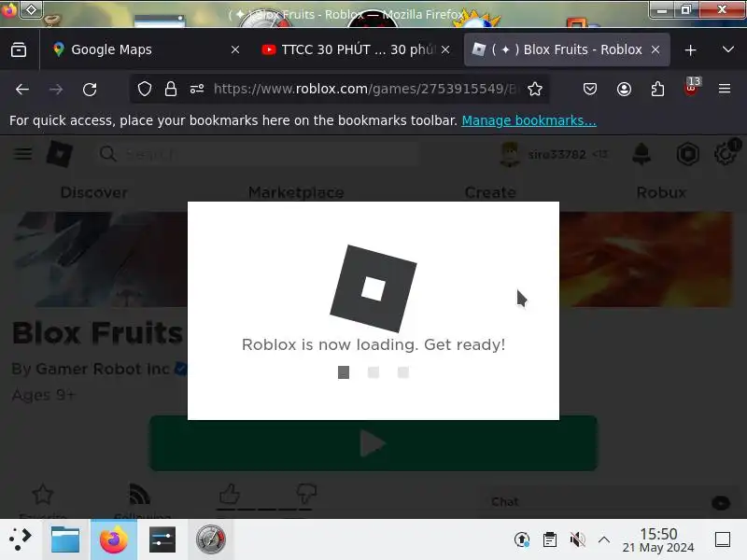The image size is (747, 560).
Task: Bookmark this page with star icon
Action: pos(535,89)
